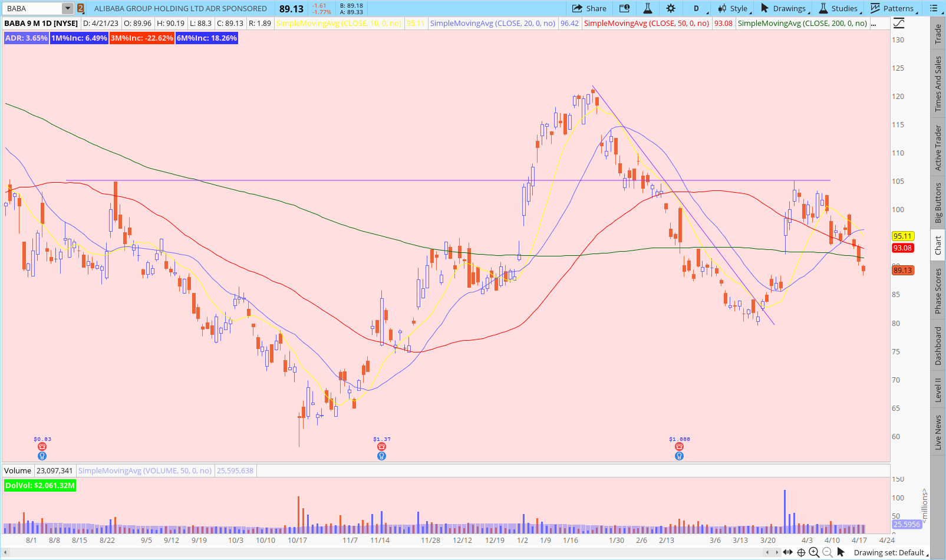Click the 1M%Inc: 6.49% label
The width and height of the screenshot is (946, 560).
pyautogui.click(x=79, y=38)
